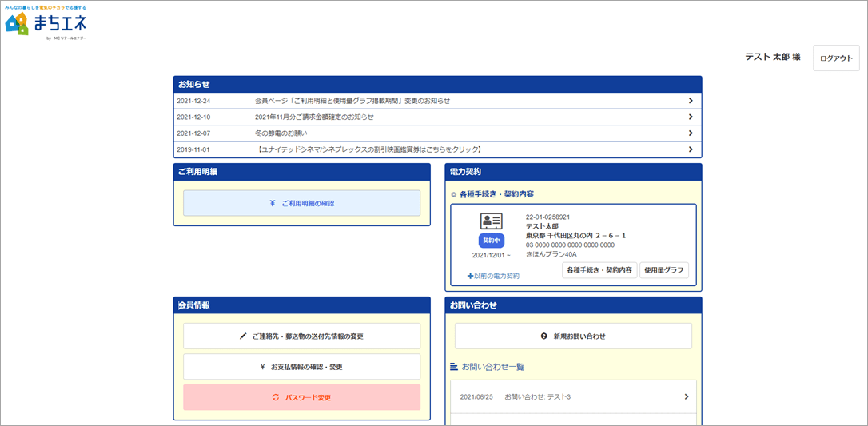The width and height of the screenshot is (868, 426).
Task: Open お支払情報の確認・変更
Action: tap(301, 367)
